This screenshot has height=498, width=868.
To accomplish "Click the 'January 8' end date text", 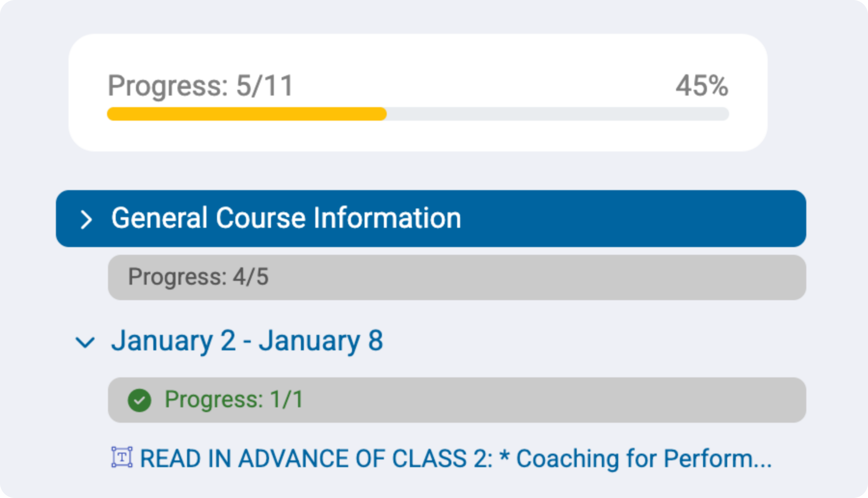I will tap(321, 341).
